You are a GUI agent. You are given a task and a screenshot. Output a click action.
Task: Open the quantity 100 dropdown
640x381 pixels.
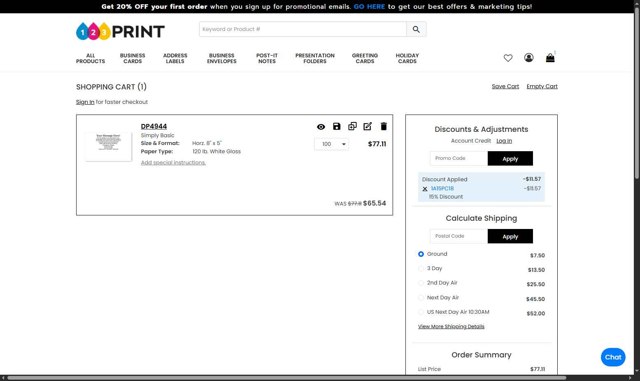click(x=331, y=144)
